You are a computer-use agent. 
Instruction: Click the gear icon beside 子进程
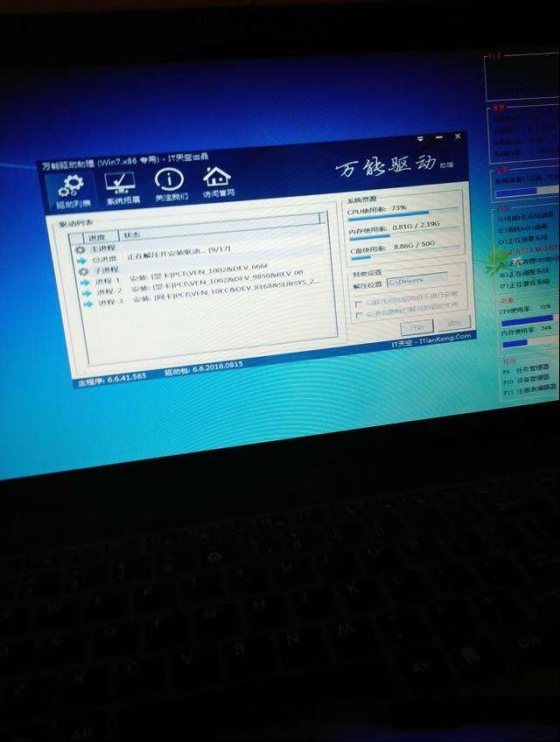(x=83, y=271)
